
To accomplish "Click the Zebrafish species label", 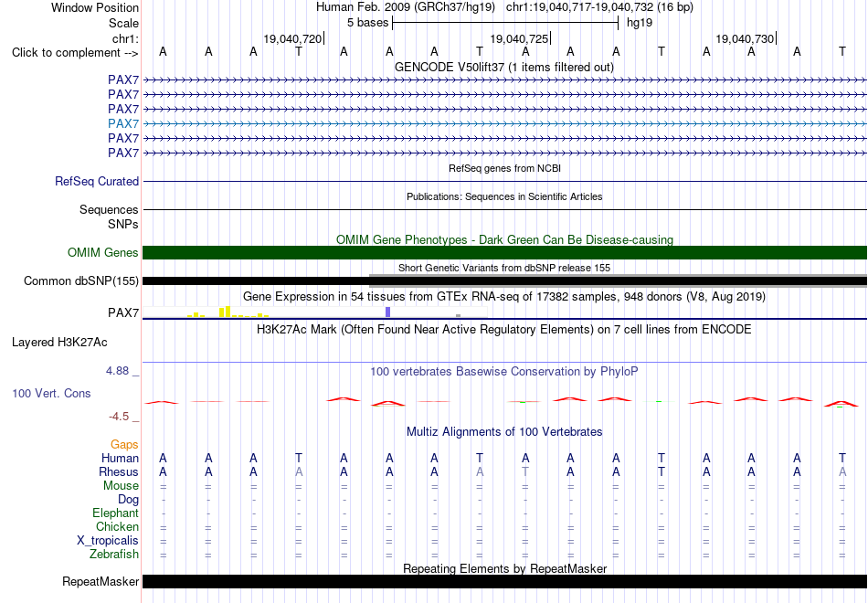I will point(114,554).
